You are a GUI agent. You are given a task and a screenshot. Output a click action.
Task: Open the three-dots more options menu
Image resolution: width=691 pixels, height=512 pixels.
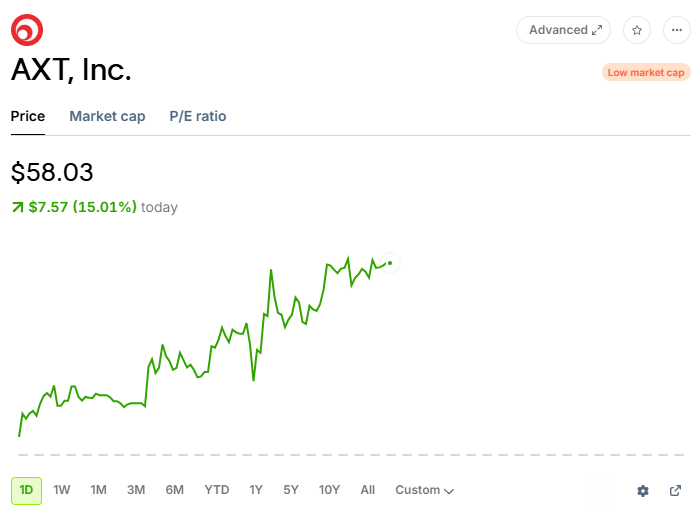point(677,30)
